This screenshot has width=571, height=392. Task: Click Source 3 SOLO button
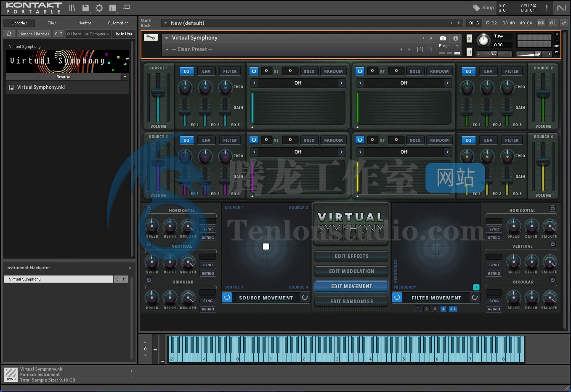coord(309,140)
